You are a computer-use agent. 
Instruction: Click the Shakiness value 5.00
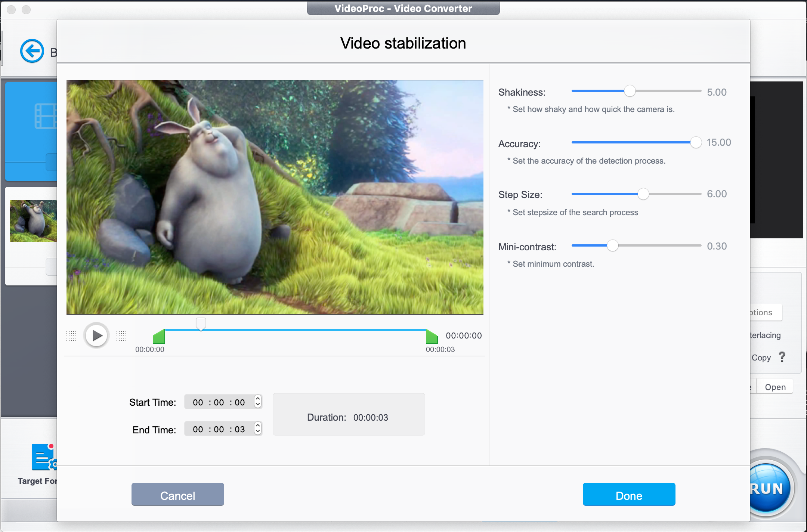(x=717, y=92)
